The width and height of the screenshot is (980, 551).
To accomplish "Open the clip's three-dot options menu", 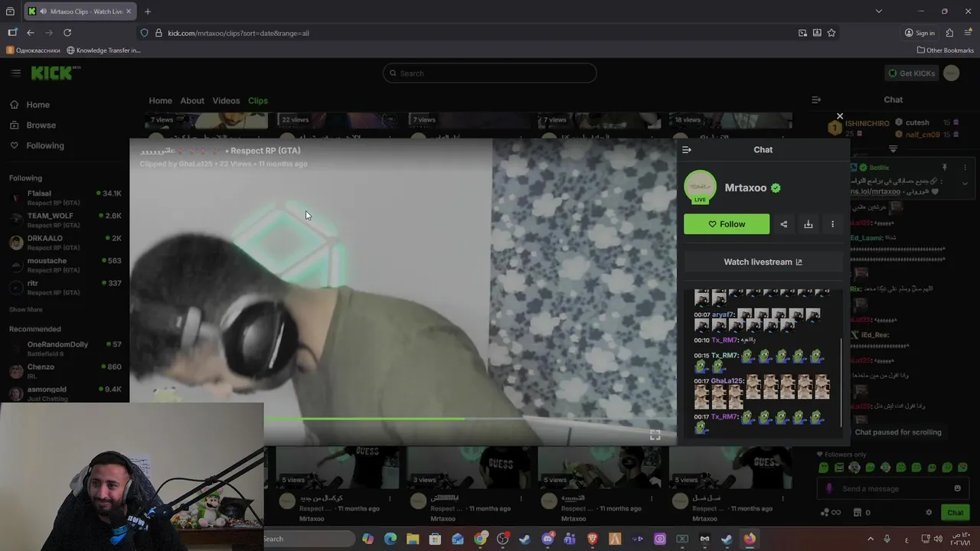I will tap(832, 224).
